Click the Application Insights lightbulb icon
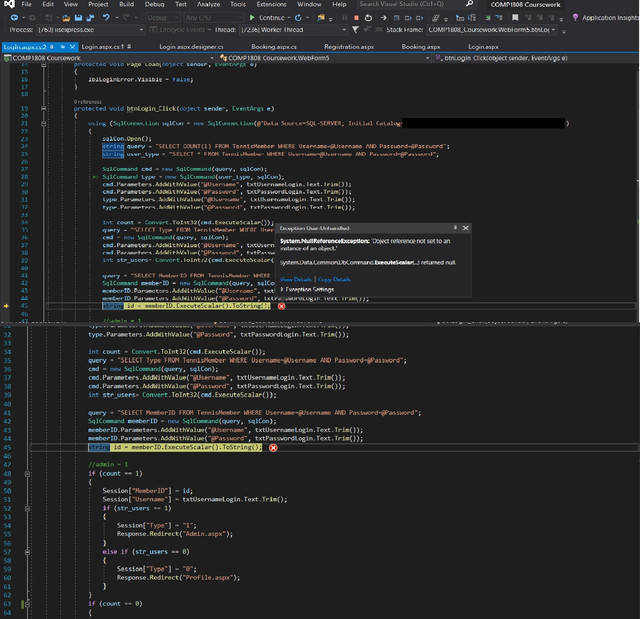 coord(575,18)
